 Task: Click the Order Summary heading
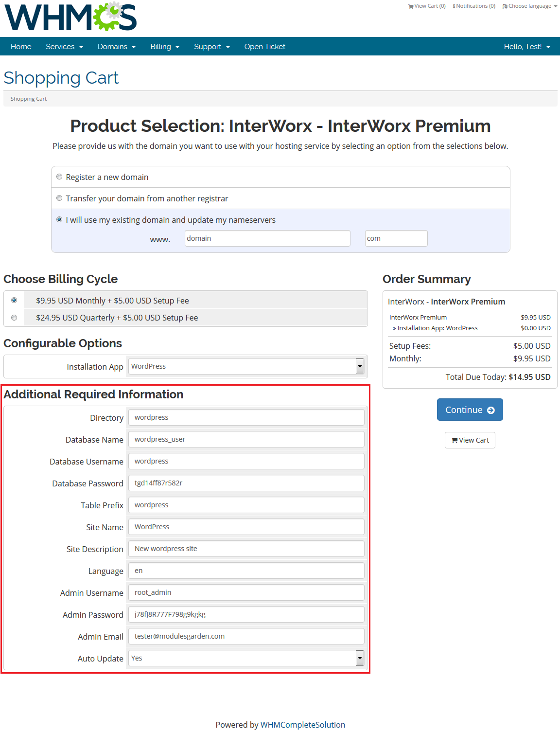pos(427,279)
